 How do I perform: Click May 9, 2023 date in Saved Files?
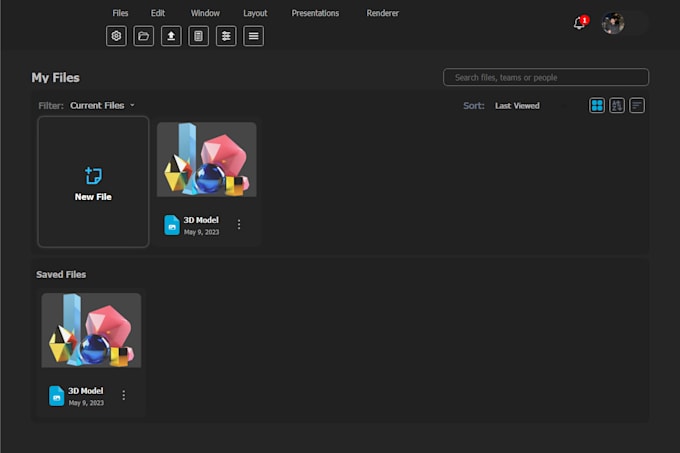(86, 403)
